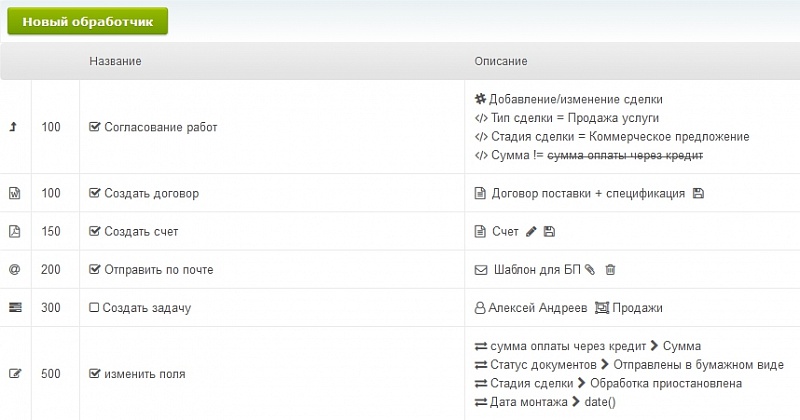800x420 pixels.
Task: Click the save icon after 'Договор поставки + спецификация'
Action: [x=698, y=193]
